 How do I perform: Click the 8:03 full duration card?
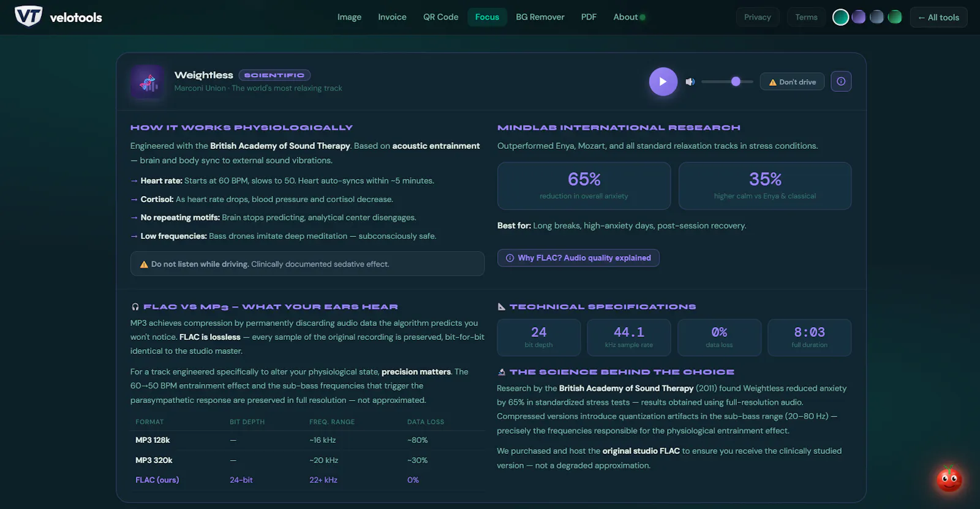(x=809, y=337)
